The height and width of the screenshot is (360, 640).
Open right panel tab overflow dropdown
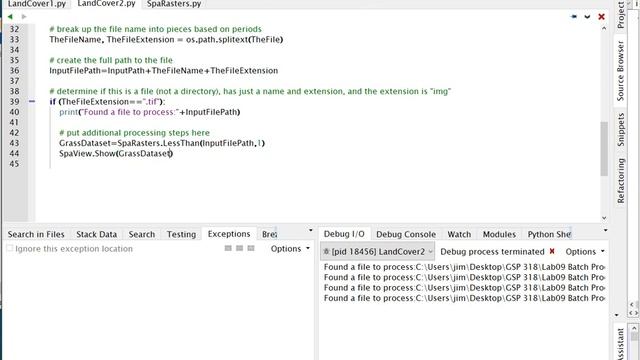[605, 231]
